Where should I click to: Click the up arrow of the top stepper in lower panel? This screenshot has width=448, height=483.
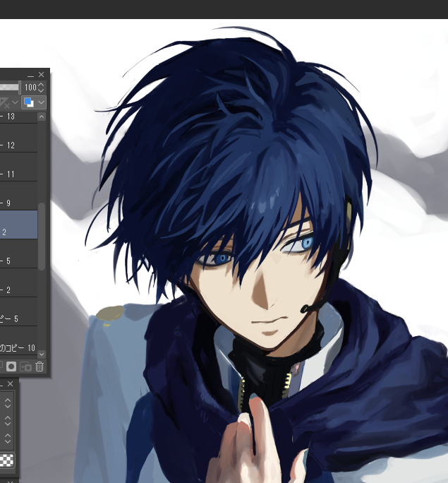(8, 400)
